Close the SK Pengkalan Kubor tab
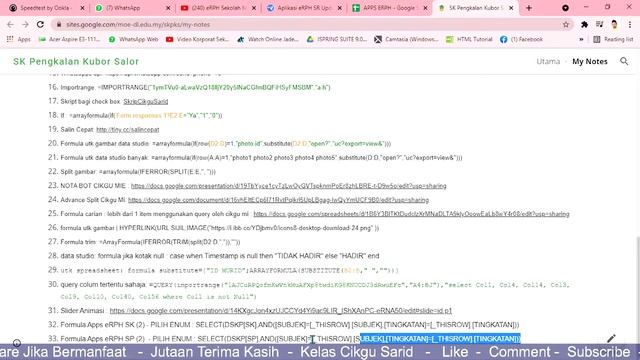Screen dimensions: 640x360 [511, 8]
